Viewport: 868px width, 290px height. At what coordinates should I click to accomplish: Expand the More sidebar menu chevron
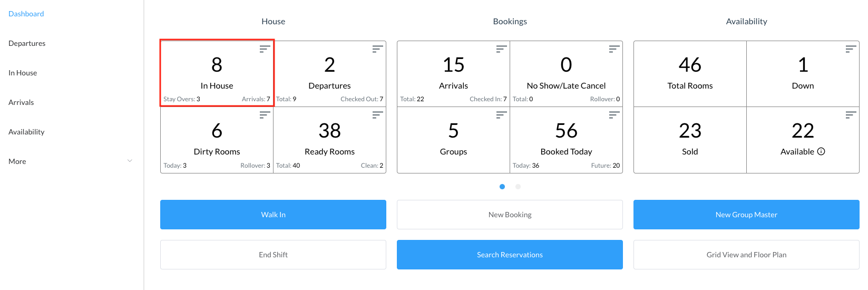[130, 161]
